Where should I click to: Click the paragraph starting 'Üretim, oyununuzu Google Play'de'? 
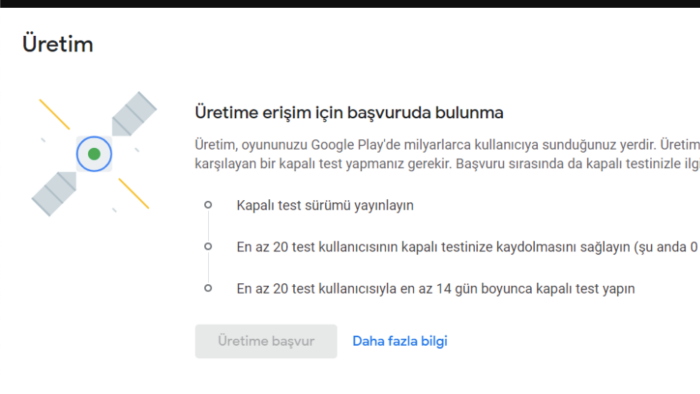(447, 154)
